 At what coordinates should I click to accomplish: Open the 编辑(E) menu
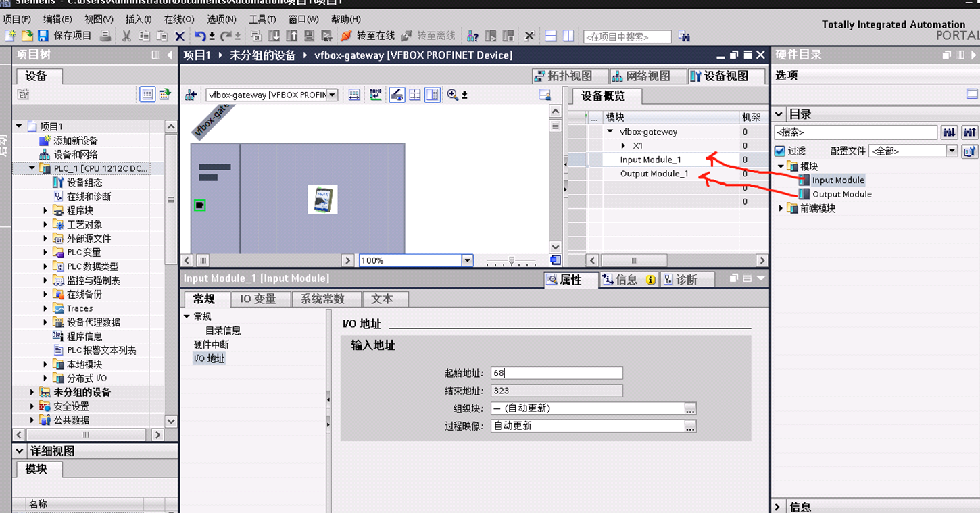[x=57, y=19]
